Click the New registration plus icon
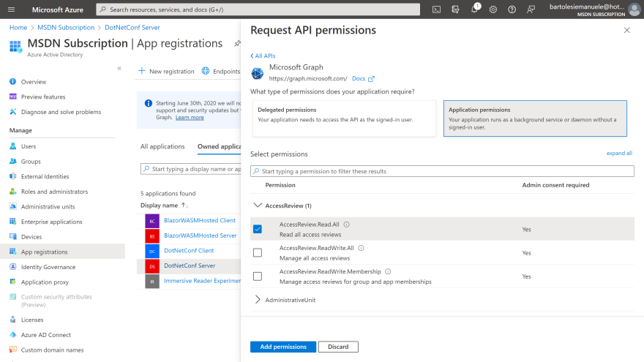The height and width of the screenshot is (362, 644). [x=142, y=71]
